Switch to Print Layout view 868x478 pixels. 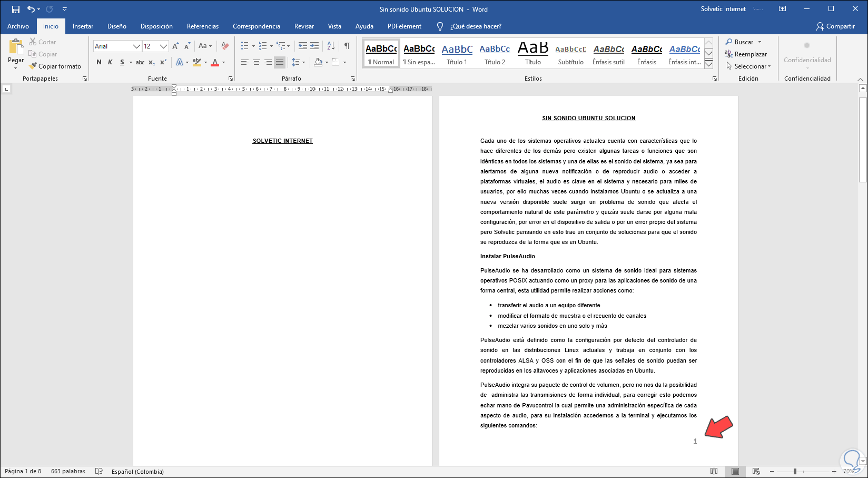735,472
